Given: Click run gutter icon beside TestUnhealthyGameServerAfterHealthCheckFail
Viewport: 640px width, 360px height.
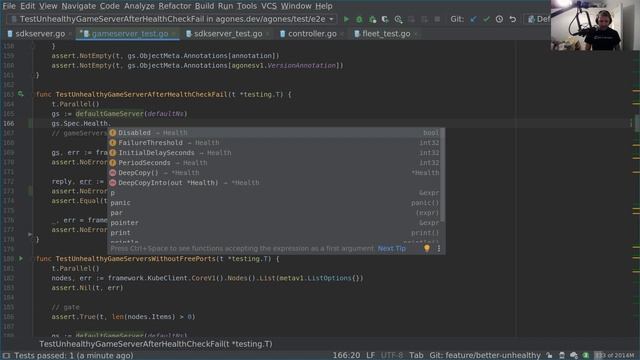Looking at the screenshot, I should point(21,94).
